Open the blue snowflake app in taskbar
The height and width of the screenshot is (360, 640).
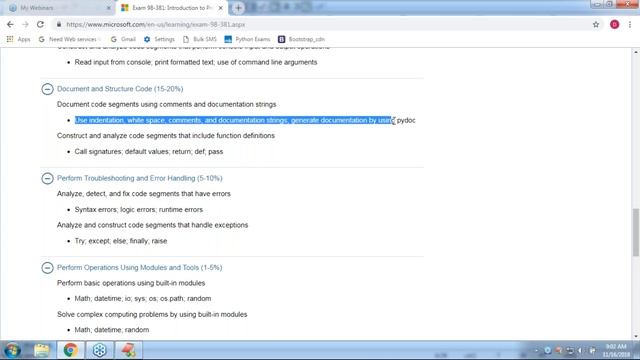click(x=99, y=350)
